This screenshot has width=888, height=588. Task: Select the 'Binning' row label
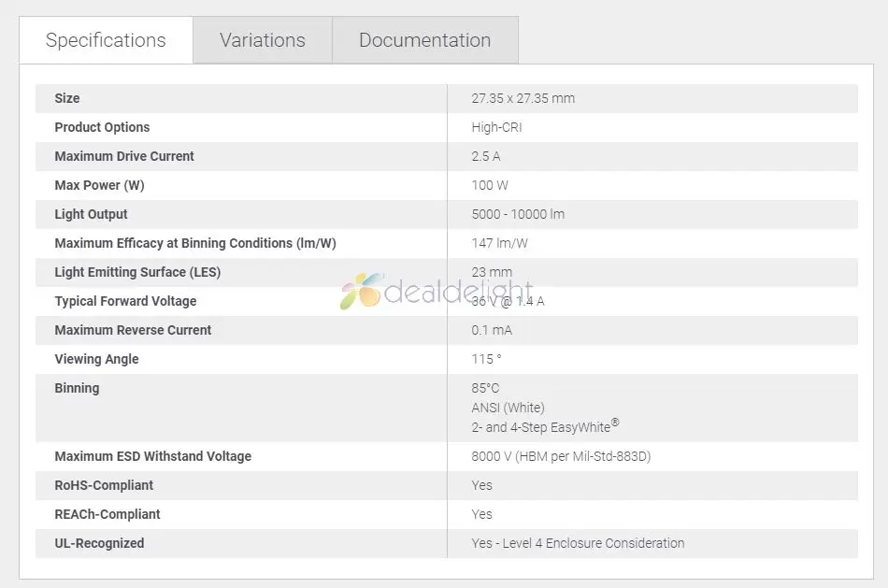click(x=77, y=388)
